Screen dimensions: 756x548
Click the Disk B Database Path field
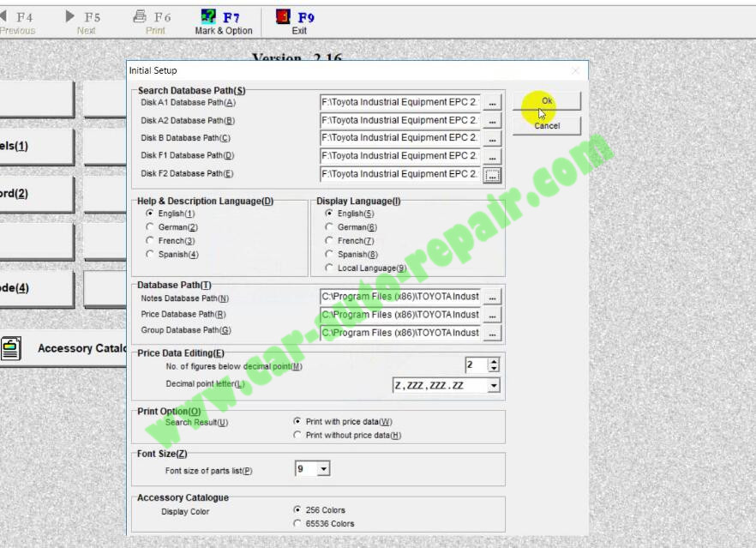400,138
